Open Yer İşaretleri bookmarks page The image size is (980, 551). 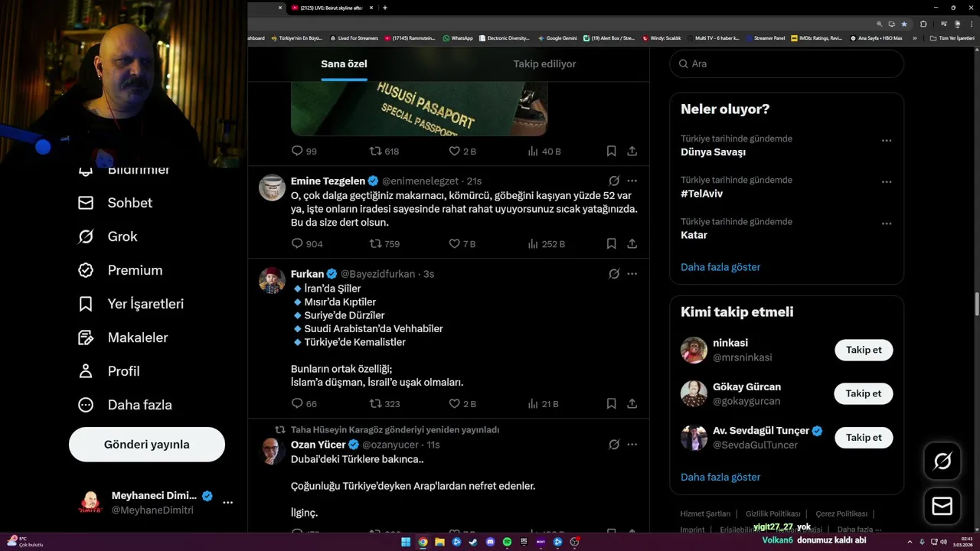click(x=131, y=304)
